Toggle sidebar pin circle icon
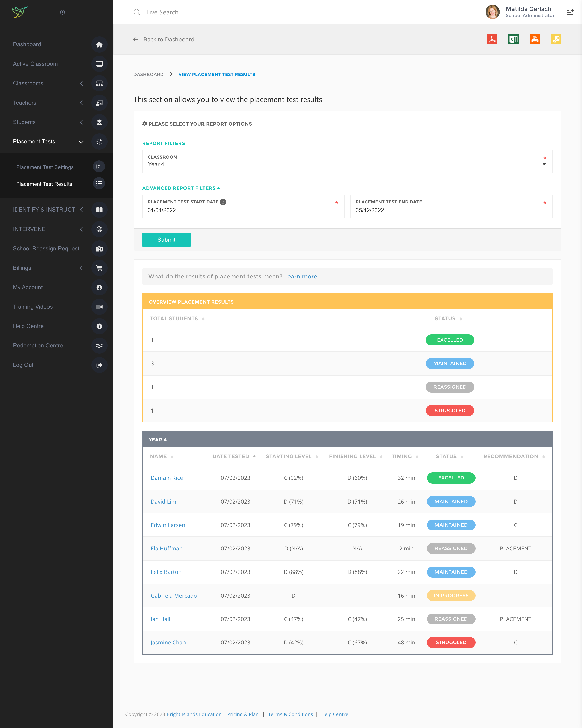The width and height of the screenshot is (582, 728). click(62, 12)
